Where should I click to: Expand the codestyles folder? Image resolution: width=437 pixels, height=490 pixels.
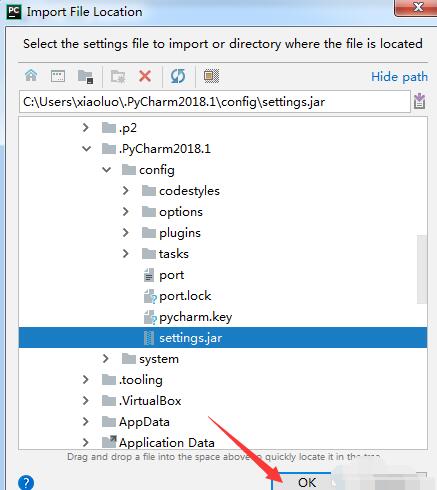[125, 191]
